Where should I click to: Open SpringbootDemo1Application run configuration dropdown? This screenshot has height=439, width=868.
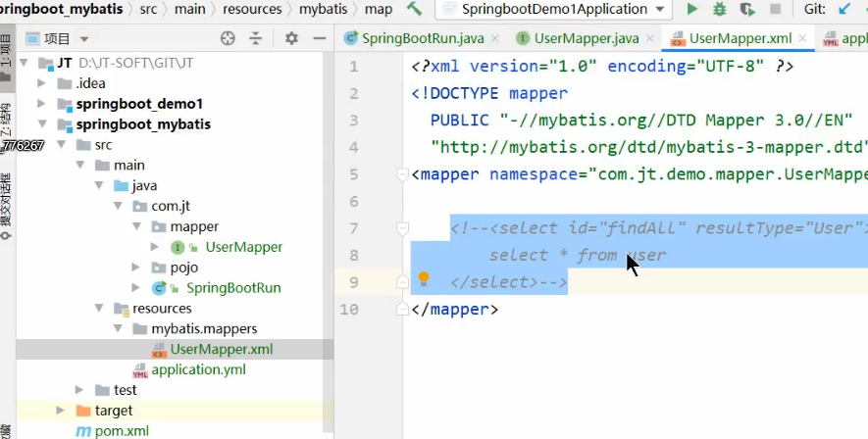pyautogui.click(x=554, y=9)
